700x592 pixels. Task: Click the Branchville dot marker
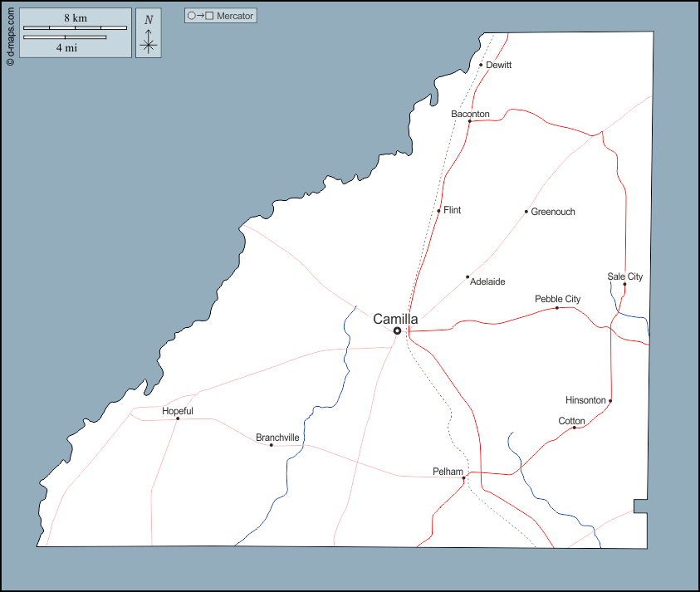pyautogui.click(x=271, y=445)
